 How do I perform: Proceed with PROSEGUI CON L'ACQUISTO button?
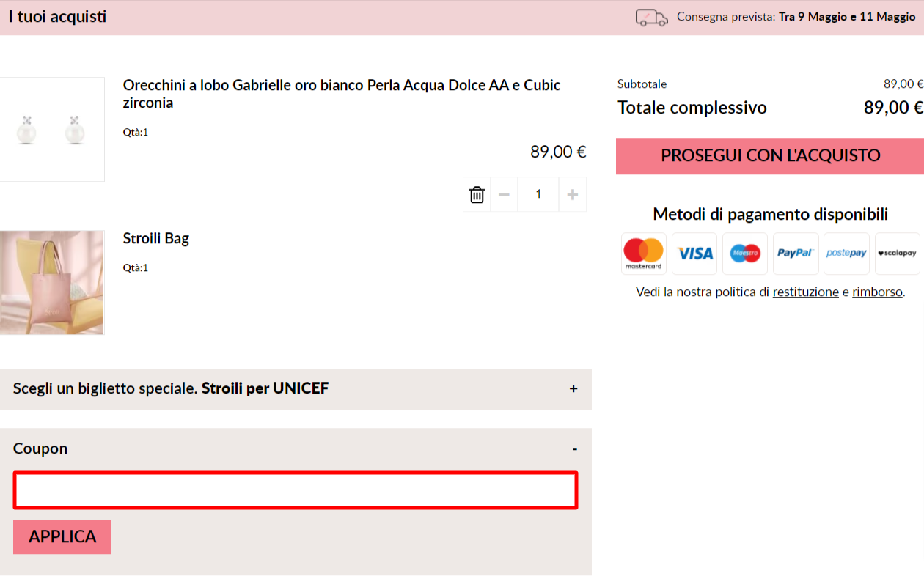click(770, 156)
